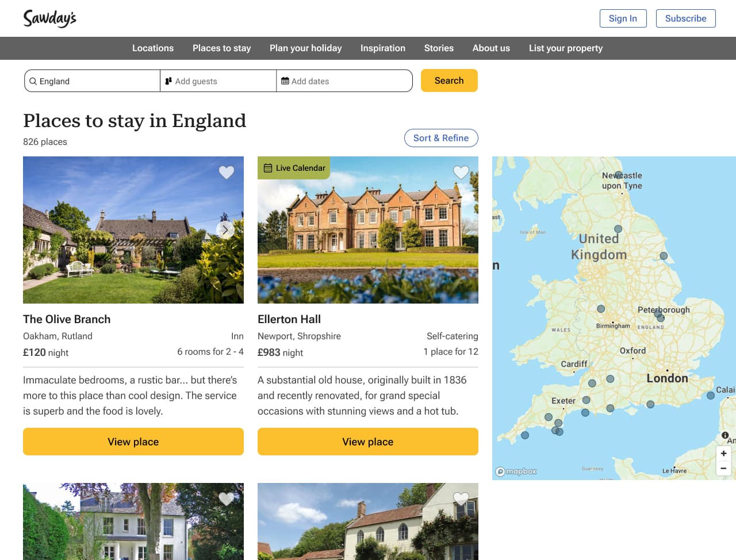Open the Locations menu
Screen dimensions: 736x560
click(153, 48)
